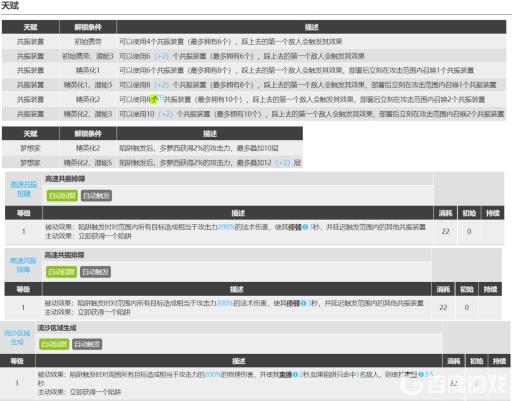Click 自动触发 tag in first 高速共振排障 block

click(x=96, y=196)
